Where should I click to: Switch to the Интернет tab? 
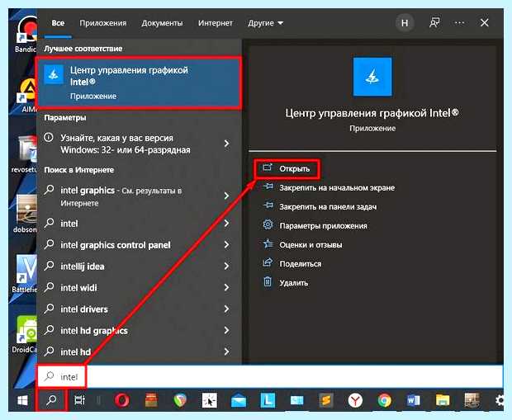click(x=216, y=23)
